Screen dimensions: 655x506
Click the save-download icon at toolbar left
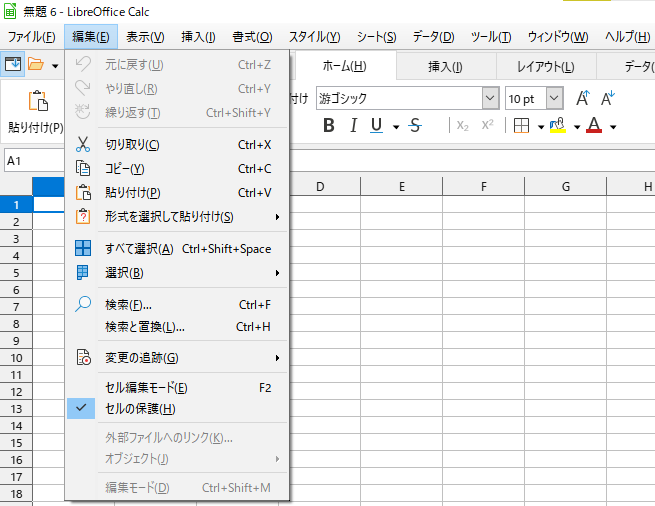click(13, 64)
